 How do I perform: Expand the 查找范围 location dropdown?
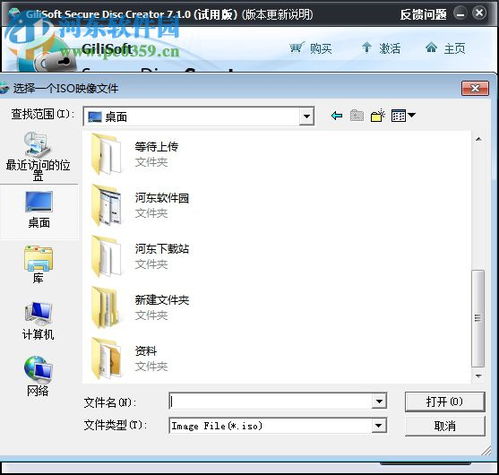click(x=306, y=116)
